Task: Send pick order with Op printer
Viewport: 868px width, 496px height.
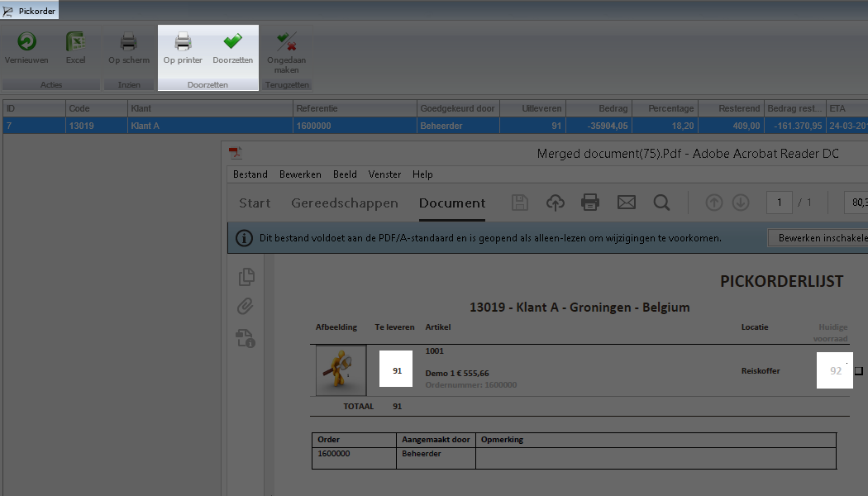Action: [183, 42]
